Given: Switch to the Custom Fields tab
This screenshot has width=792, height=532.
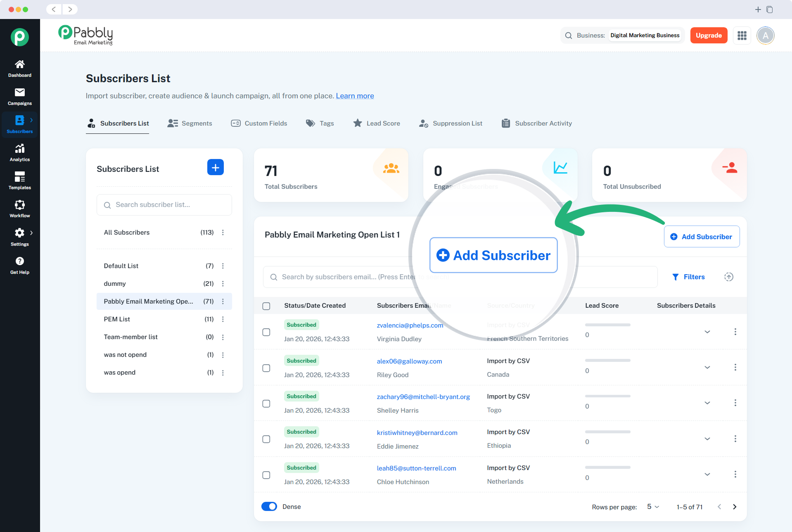Looking at the screenshot, I should [259, 123].
